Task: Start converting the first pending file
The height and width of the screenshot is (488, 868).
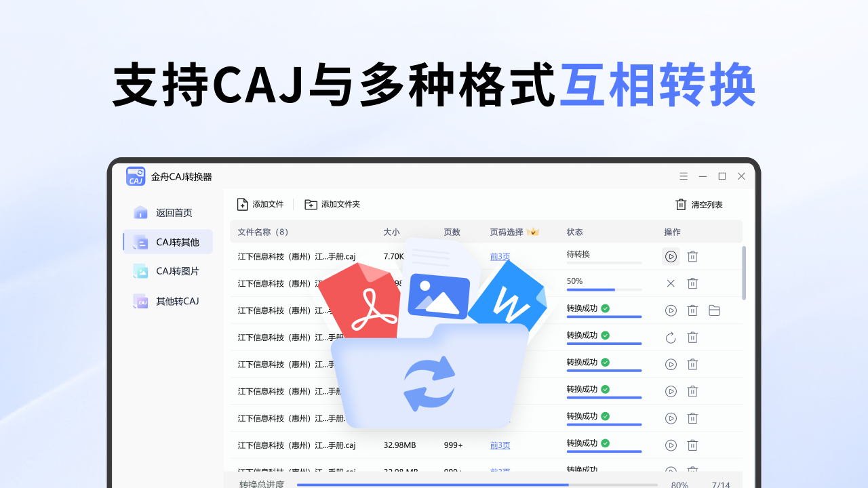Action: 671,256
